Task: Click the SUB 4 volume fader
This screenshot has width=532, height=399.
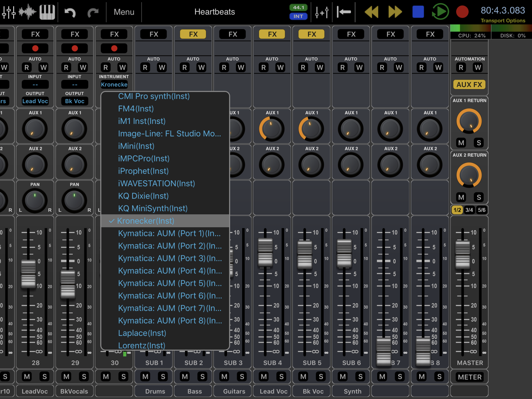Action: 265,253
